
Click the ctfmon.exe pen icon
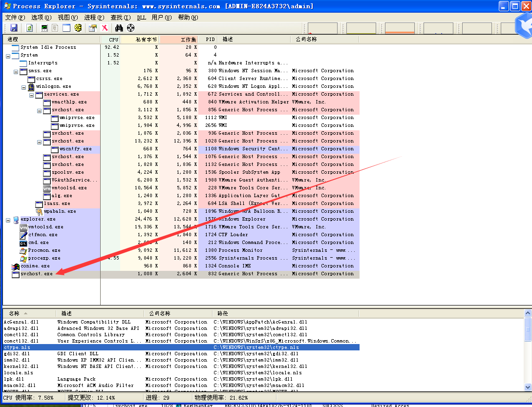coord(23,235)
